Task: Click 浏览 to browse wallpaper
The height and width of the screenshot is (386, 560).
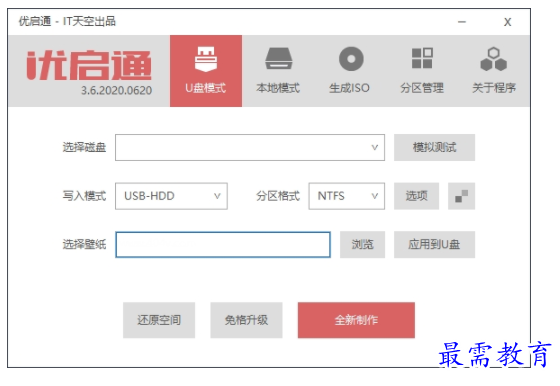Action: coord(362,245)
